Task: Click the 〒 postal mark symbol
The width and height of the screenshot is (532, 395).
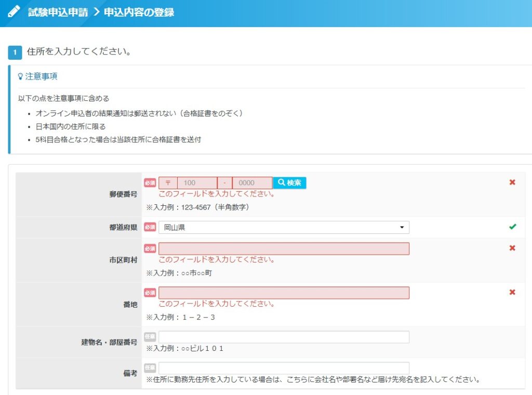Action: tap(168, 183)
